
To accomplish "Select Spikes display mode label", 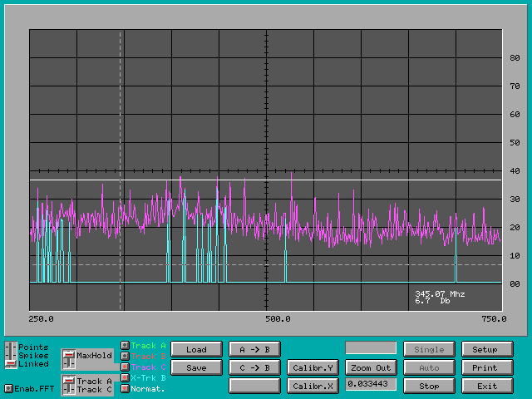I will point(33,356).
